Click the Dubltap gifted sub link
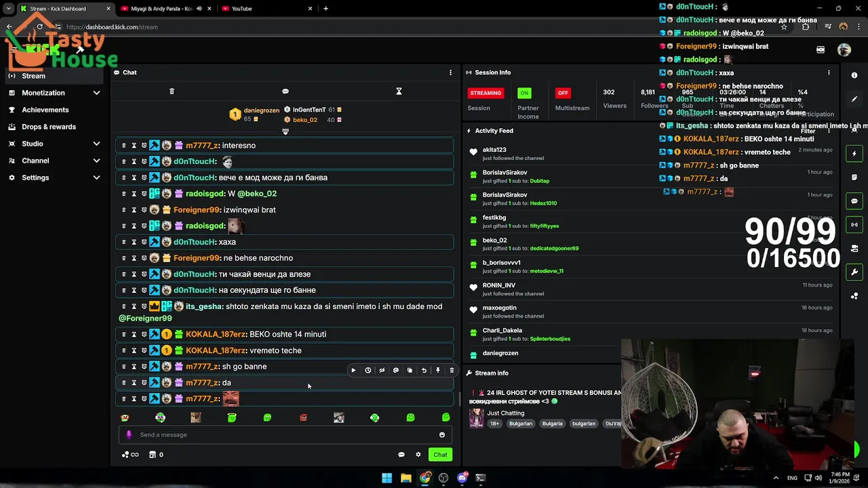The image size is (868, 488). [x=540, y=181]
